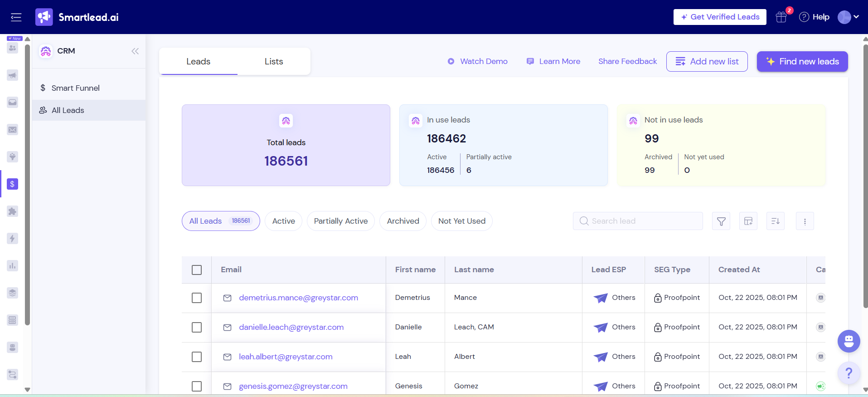Switch to the Lists tab
Screen dimensions: 868x397
pos(274,61)
